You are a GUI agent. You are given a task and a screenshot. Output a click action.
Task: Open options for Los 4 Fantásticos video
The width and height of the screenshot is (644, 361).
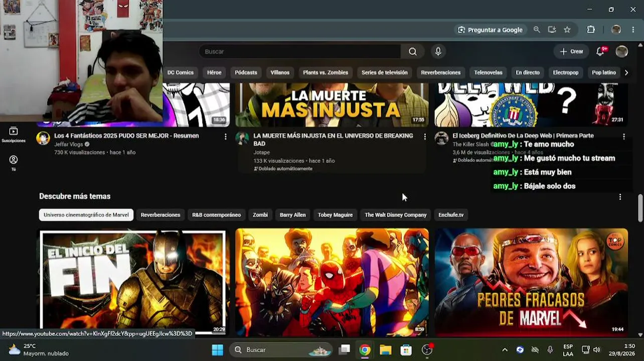[225, 136]
